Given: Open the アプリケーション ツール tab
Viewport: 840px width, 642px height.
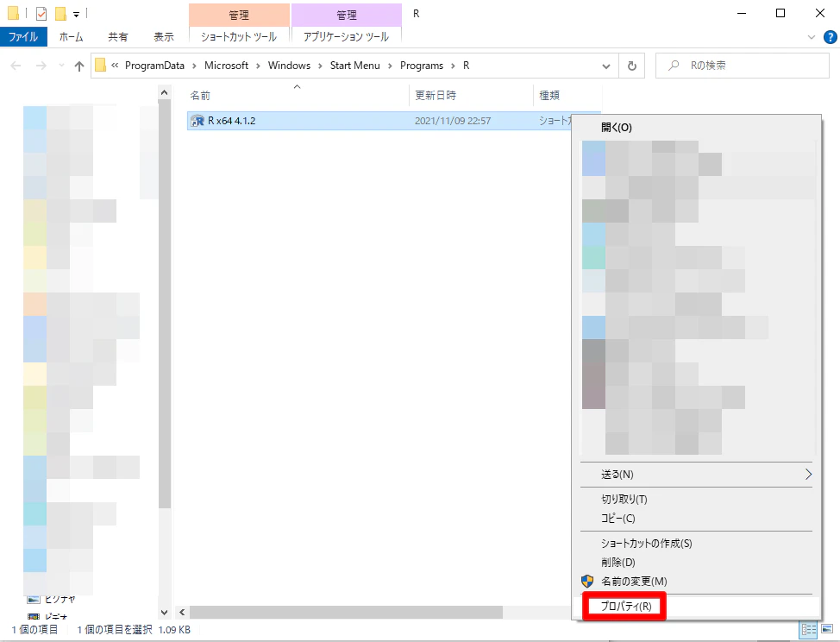Looking at the screenshot, I should tap(346, 36).
